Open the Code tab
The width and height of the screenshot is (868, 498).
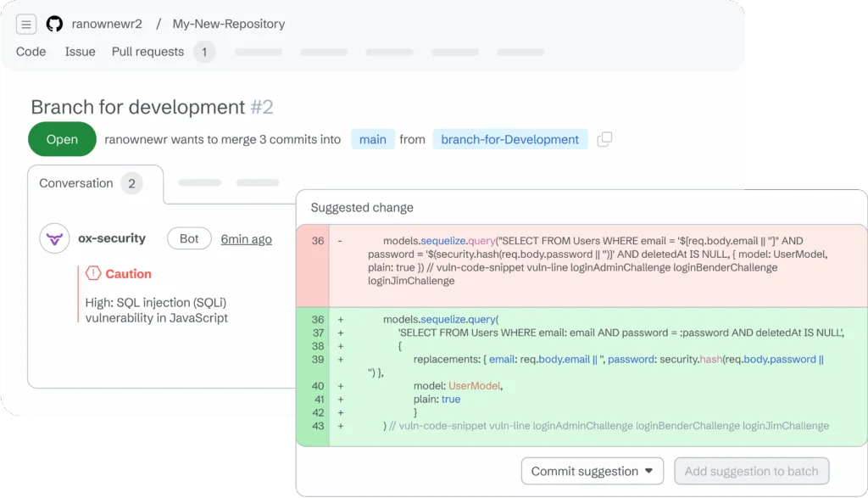point(31,52)
